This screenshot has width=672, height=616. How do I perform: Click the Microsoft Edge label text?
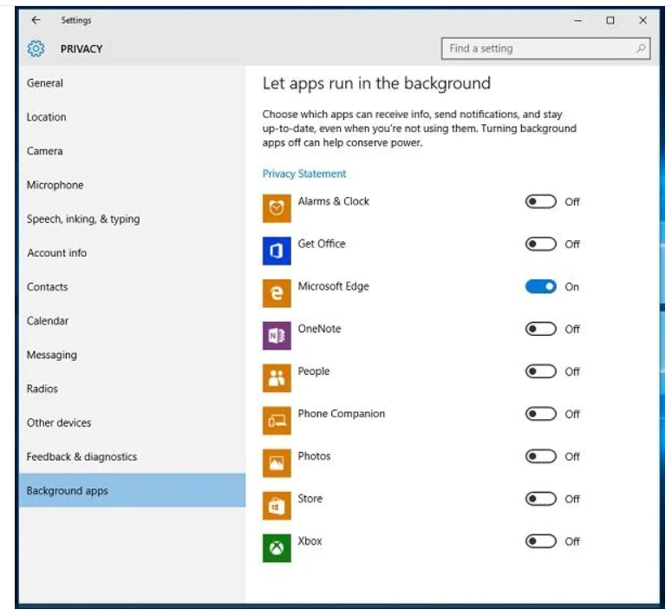[334, 286]
